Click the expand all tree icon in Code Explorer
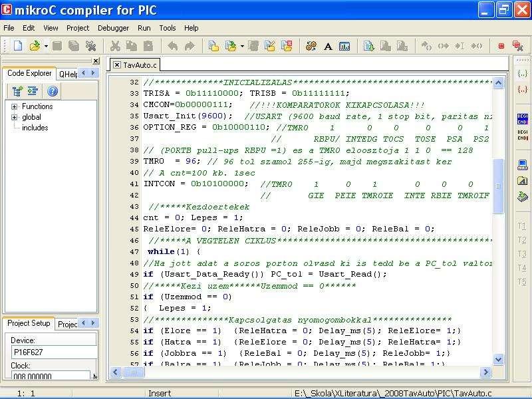The image size is (532, 399). pos(18,91)
